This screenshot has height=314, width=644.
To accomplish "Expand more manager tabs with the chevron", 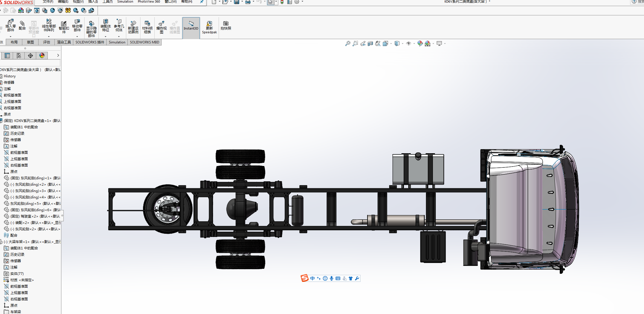I will (58, 55).
